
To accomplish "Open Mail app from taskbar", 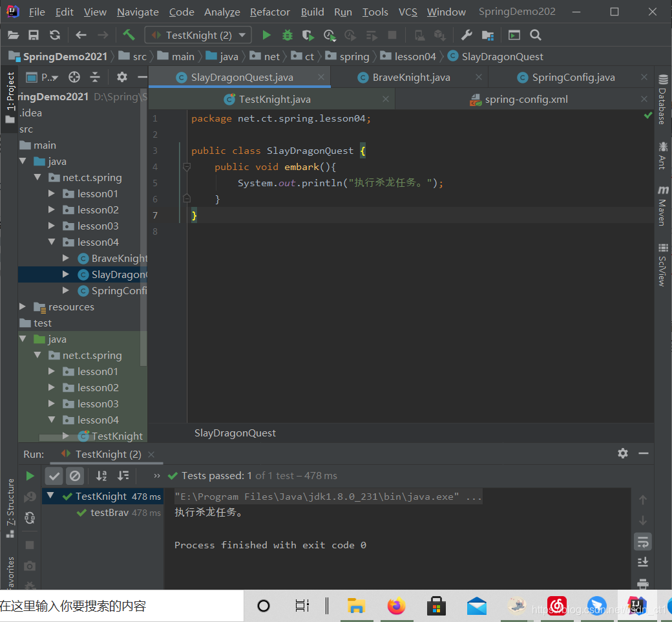I will [x=477, y=606].
